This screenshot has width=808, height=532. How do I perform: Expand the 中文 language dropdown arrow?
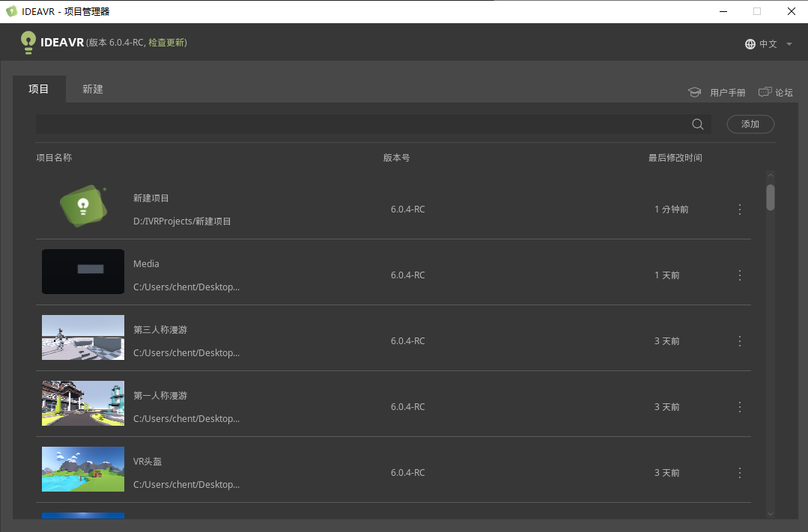[789, 44]
